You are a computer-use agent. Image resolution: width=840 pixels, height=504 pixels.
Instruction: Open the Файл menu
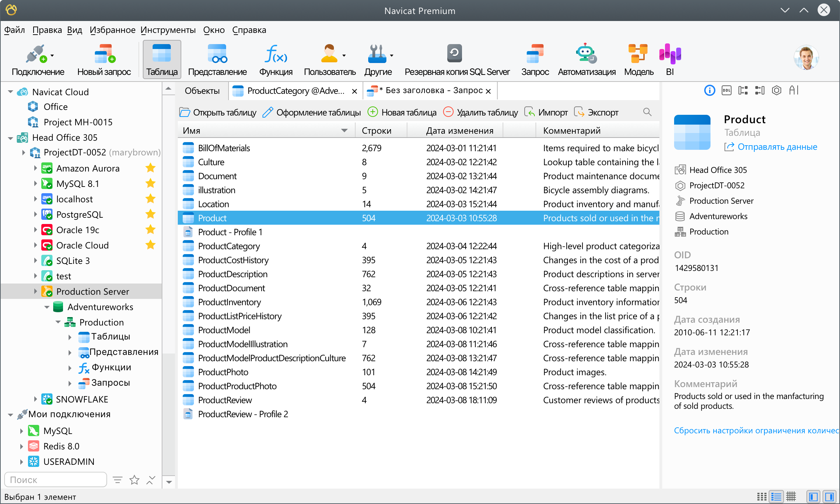pyautogui.click(x=14, y=30)
